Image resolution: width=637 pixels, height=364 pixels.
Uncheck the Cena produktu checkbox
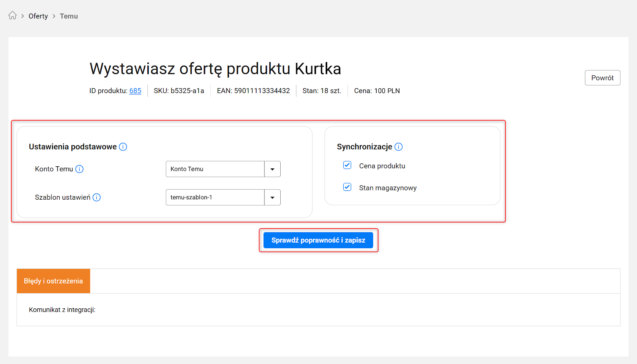(x=347, y=165)
